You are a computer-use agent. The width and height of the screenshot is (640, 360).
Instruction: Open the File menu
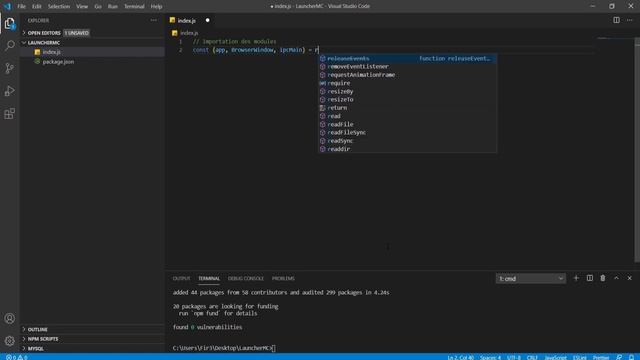[22, 7]
